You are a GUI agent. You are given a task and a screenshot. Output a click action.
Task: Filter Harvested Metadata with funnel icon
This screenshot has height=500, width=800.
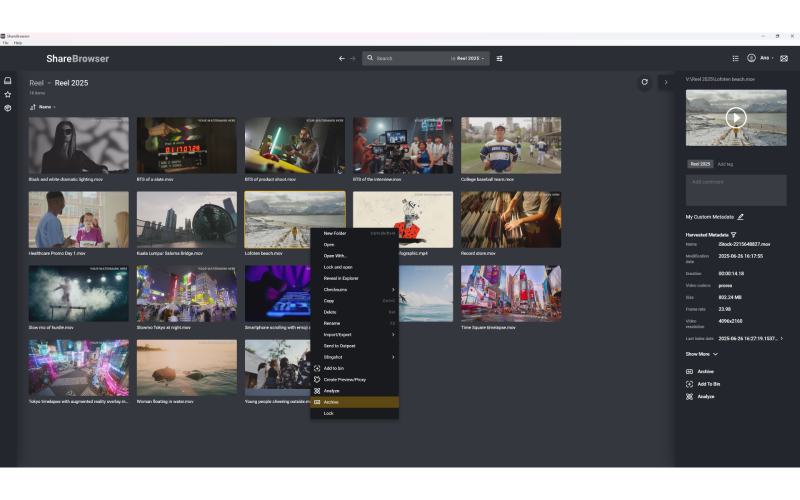(734, 234)
